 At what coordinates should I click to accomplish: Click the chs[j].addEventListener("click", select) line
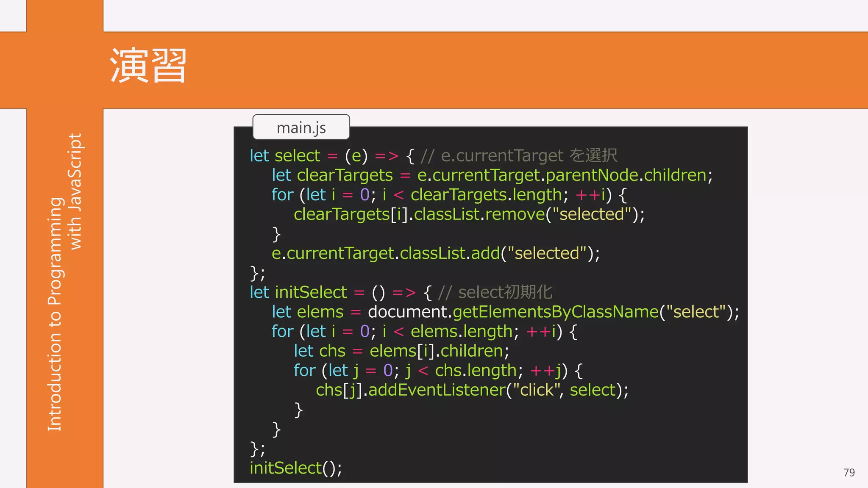point(472,390)
